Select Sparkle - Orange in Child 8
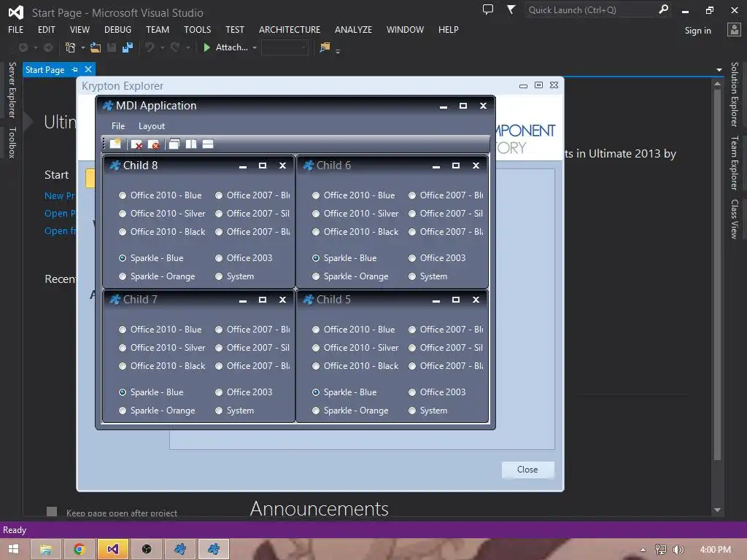This screenshot has width=747, height=560. coord(158,276)
